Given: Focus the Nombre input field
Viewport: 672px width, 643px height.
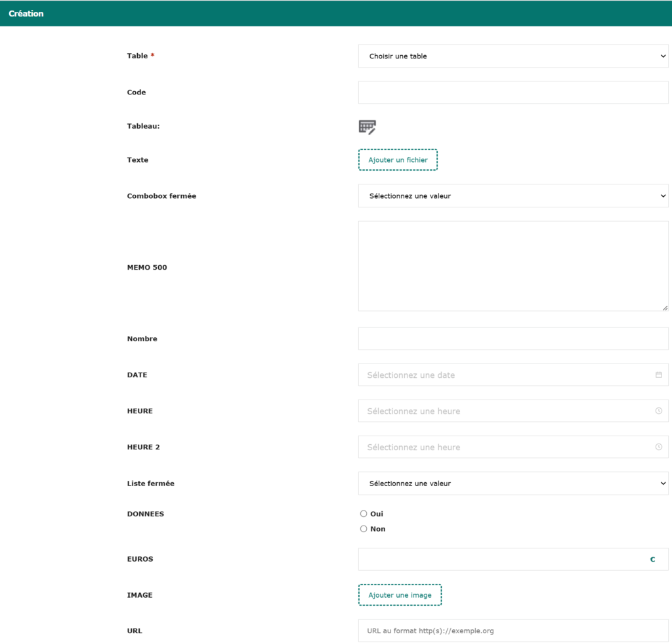Looking at the screenshot, I should coord(513,339).
